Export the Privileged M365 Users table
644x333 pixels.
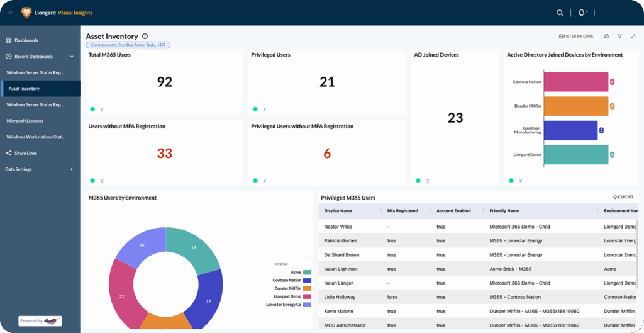[623, 197]
